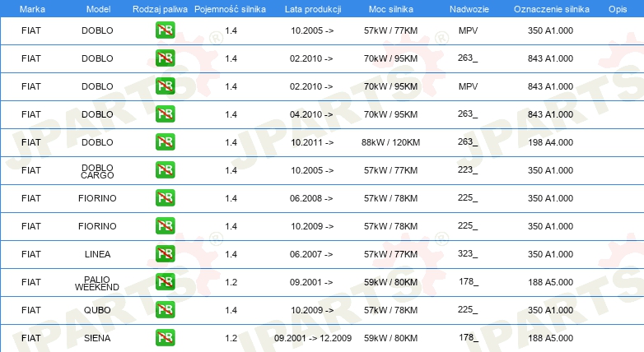The height and width of the screenshot is (352, 644).
Task: Click the Opis column header
Action: click(618, 9)
